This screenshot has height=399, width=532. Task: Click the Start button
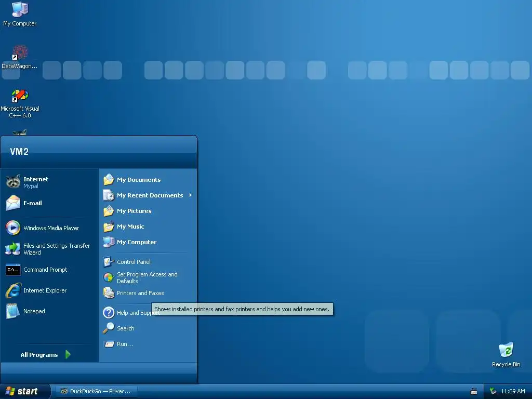click(x=25, y=391)
